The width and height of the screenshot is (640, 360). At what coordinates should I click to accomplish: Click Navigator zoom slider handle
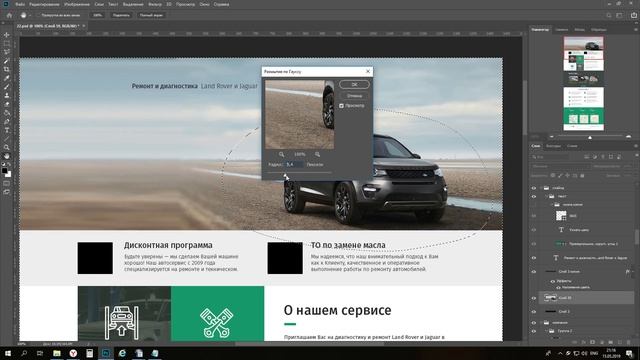click(x=590, y=138)
